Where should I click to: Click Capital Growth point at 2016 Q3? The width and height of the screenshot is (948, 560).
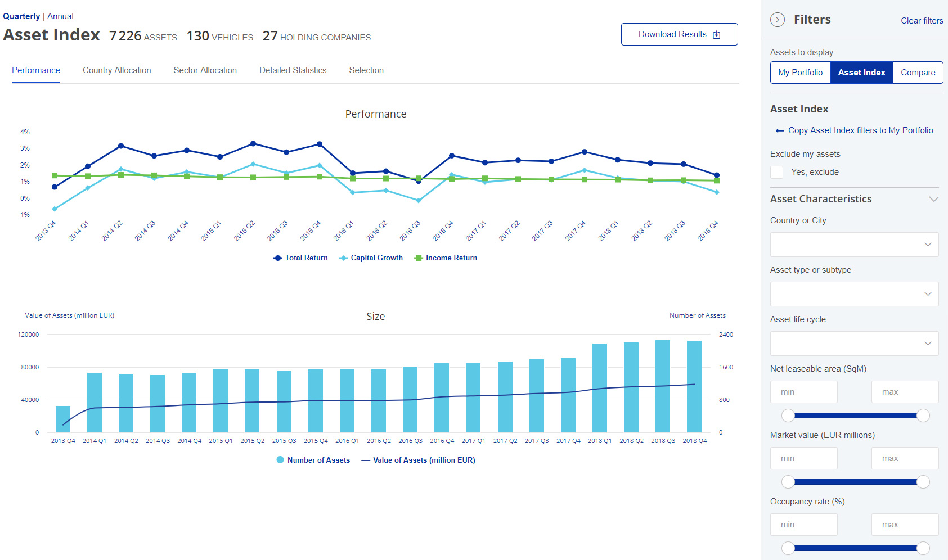tap(419, 200)
